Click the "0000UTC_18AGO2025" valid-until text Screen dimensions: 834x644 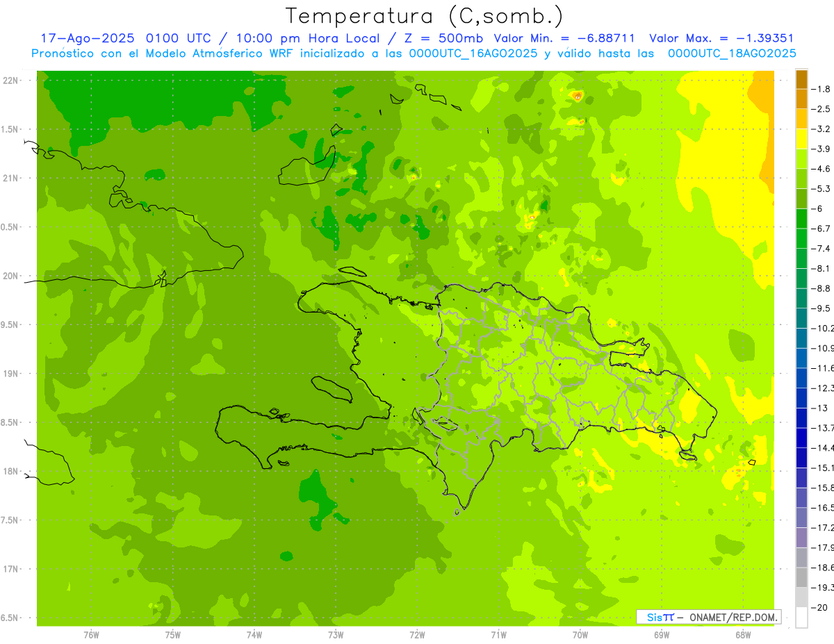[x=732, y=53]
